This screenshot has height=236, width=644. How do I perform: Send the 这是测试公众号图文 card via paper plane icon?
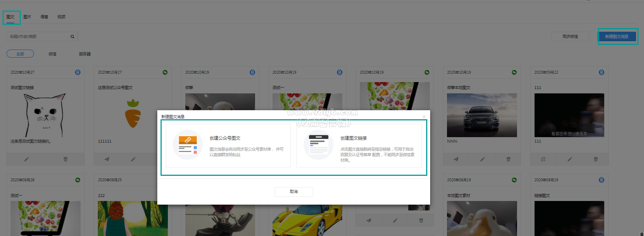[107, 159]
